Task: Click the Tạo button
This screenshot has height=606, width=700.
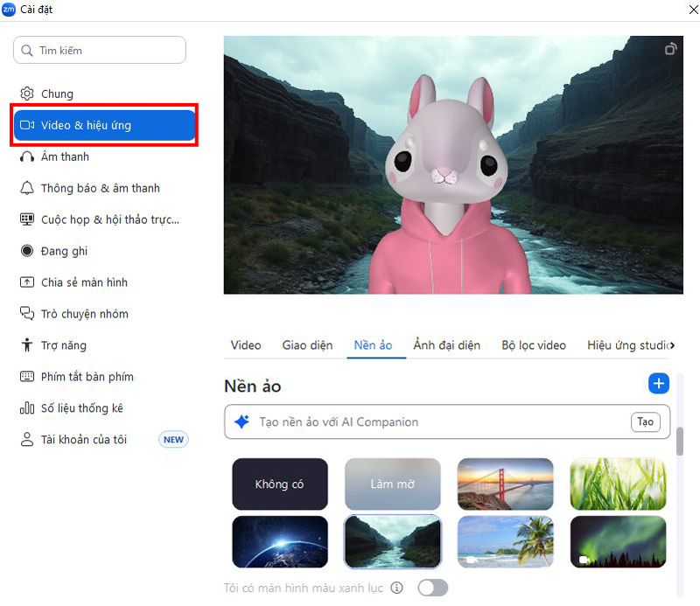Action: point(645,421)
